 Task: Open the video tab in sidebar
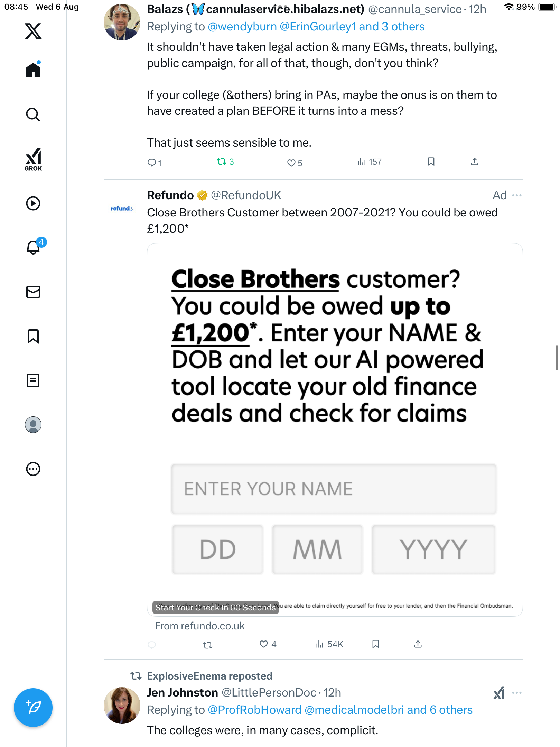[33, 203]
